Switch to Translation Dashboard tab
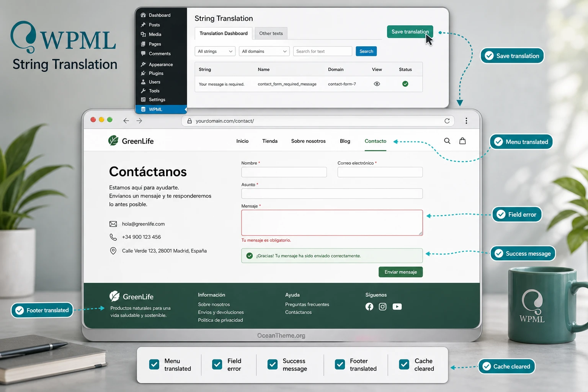The width and height of the screenshot is (588, 392). click(224, 33)
